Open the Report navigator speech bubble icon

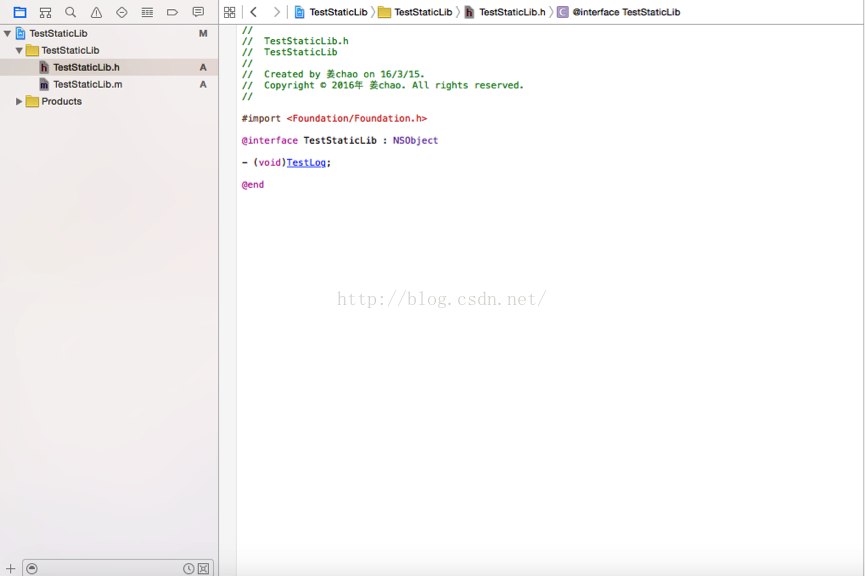click(x=197, y=12)
